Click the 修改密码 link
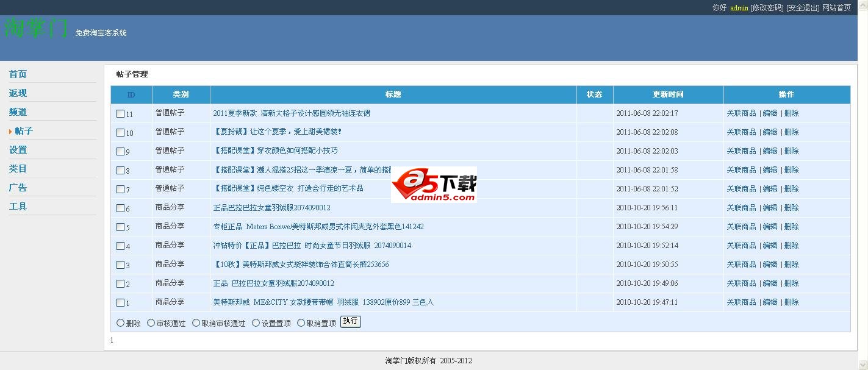 pos(767,8)
